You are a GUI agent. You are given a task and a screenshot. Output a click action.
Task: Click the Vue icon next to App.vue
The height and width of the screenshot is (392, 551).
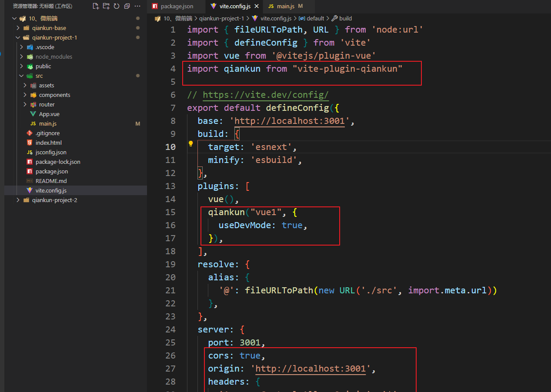[x=33, y=114]
